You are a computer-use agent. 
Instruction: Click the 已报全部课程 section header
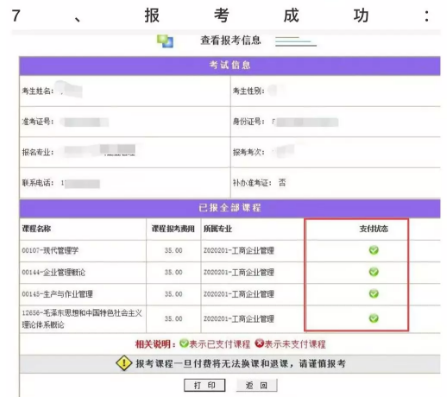[230, 208]
